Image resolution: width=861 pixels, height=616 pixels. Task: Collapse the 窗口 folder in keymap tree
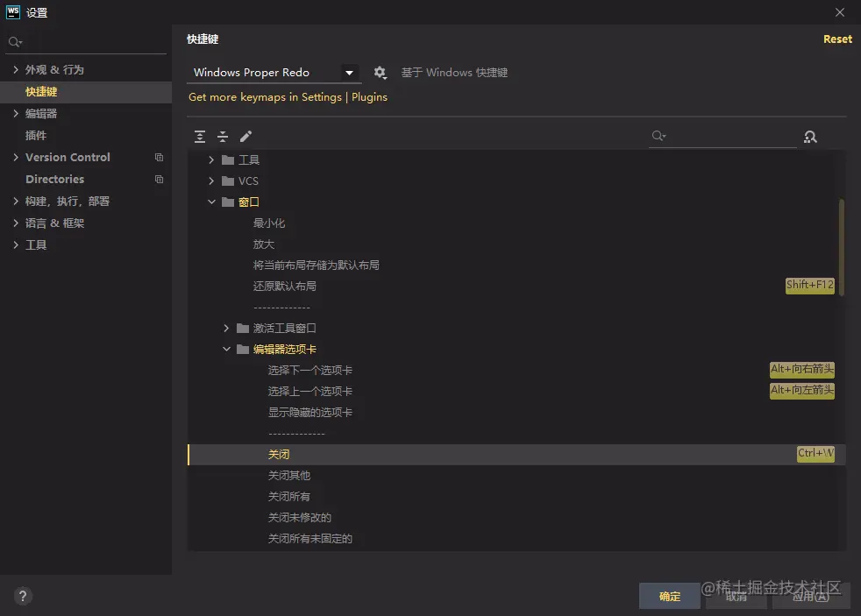(x=211, y=202)
